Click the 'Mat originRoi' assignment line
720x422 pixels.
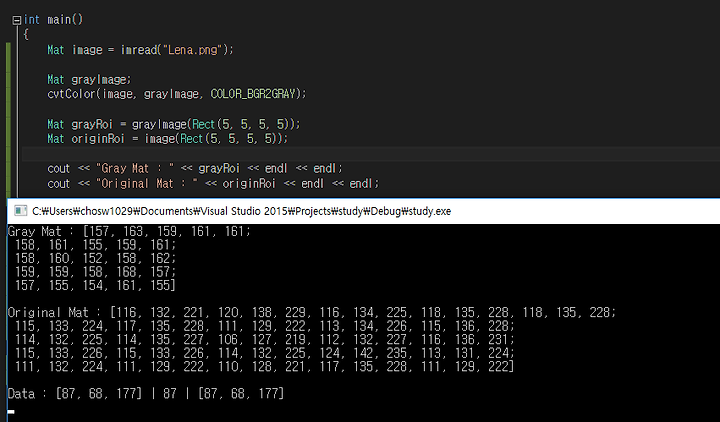(x=168, y=139)
